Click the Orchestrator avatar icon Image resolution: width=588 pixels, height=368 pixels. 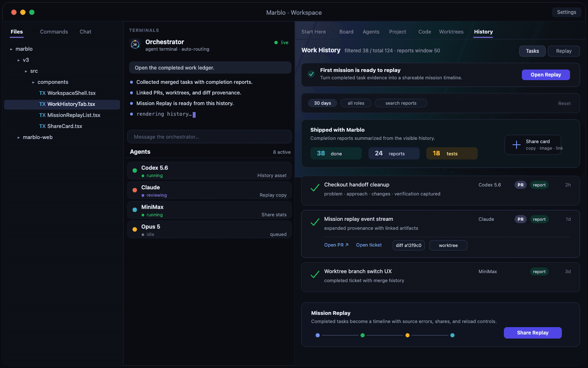(135, 44)
